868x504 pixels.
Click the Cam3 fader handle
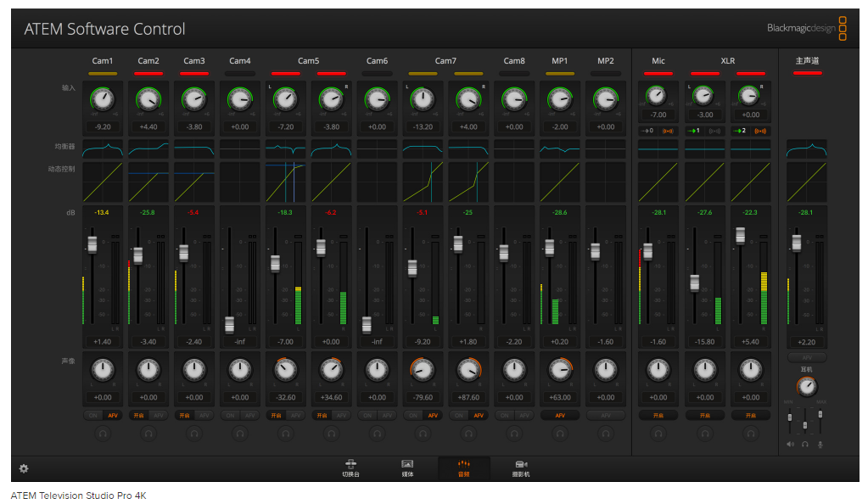[x=184, y=253]
